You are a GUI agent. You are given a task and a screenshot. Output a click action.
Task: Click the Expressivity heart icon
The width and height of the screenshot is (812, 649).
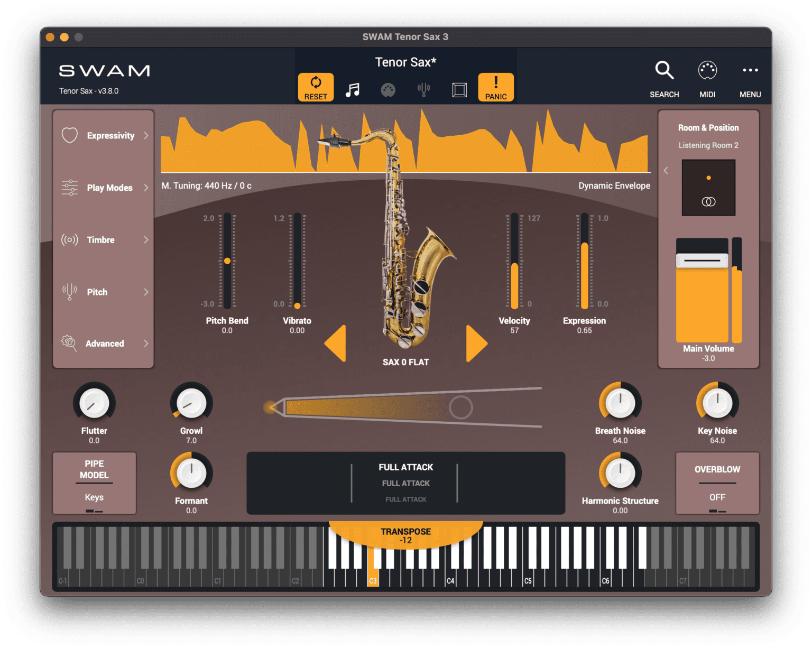point(69,135)
